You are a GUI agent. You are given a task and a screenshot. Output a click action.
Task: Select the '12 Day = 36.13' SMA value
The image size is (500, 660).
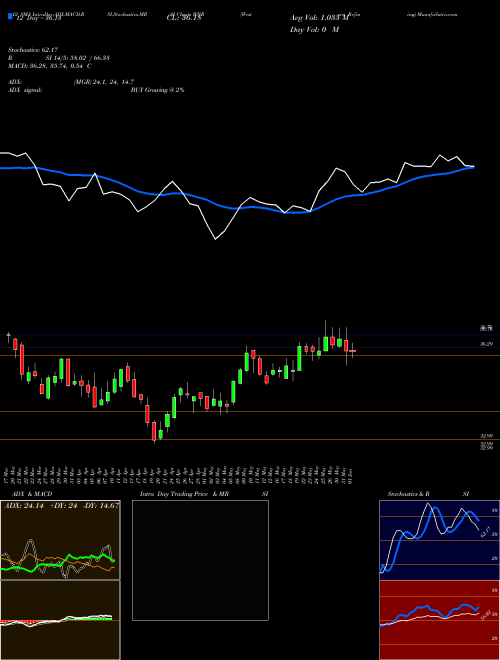tap(37, 19)
